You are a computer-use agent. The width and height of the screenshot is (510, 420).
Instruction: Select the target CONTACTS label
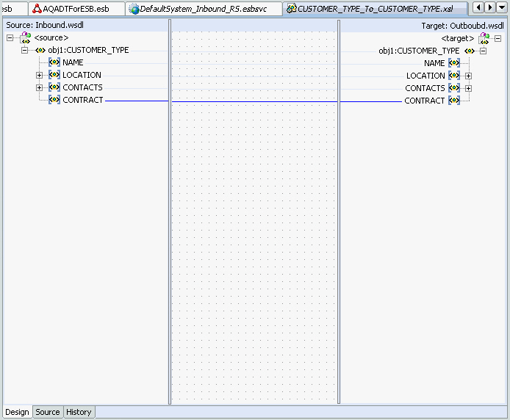coord(425,88)
